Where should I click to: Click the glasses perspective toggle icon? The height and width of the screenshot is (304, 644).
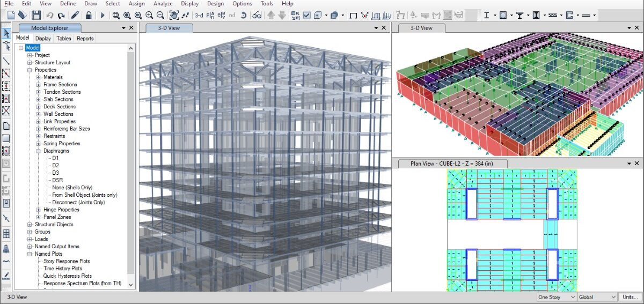pos(257,15)
